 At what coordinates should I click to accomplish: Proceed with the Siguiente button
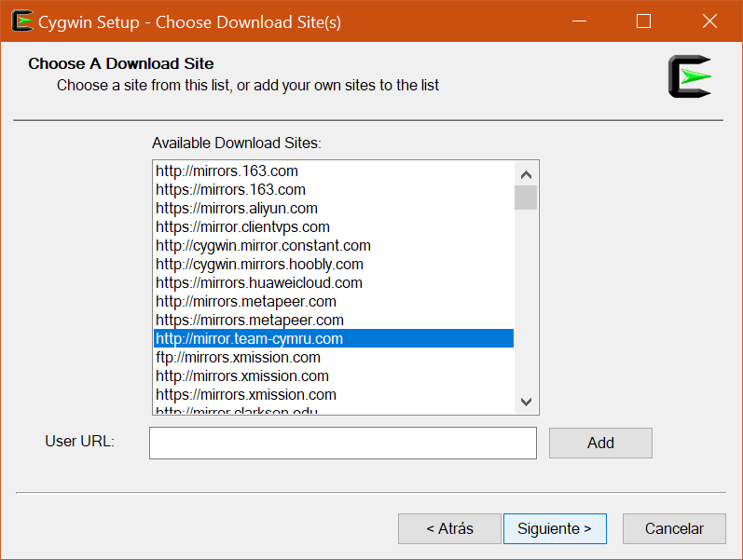pyautogui.click(x=555, y=528)
